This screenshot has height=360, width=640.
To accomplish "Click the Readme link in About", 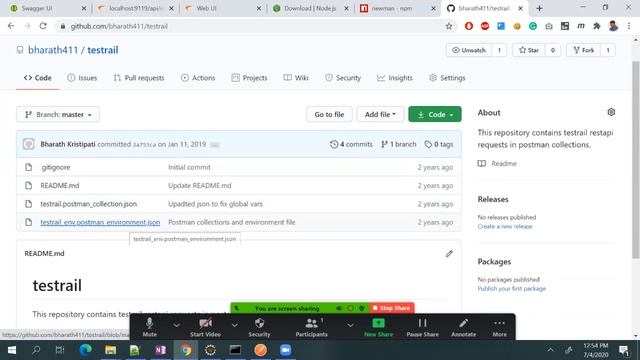I will click(504, 164).
